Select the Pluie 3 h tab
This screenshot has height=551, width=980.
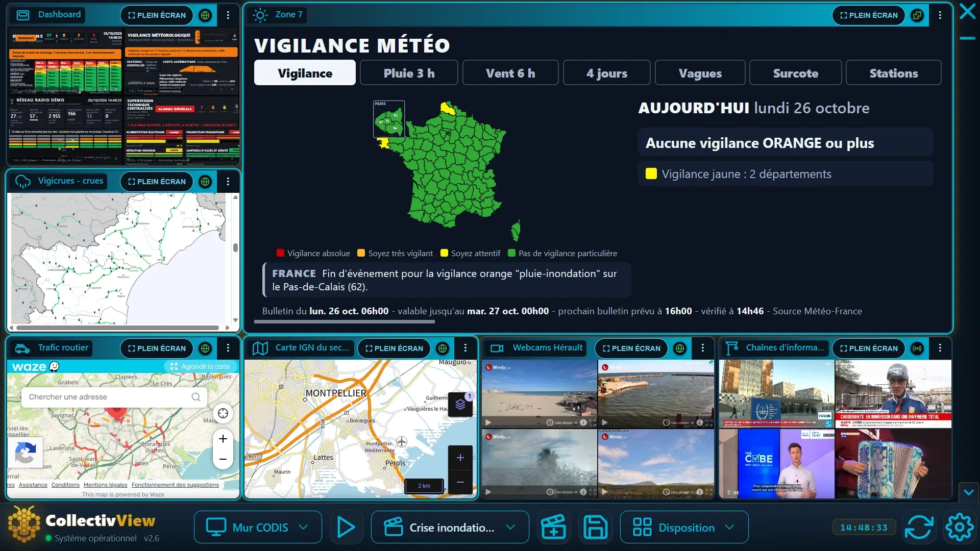(x=409, y=73)
